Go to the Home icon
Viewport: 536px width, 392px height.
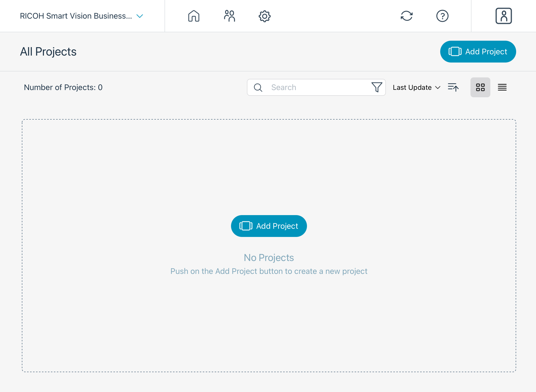pos(194,16)
